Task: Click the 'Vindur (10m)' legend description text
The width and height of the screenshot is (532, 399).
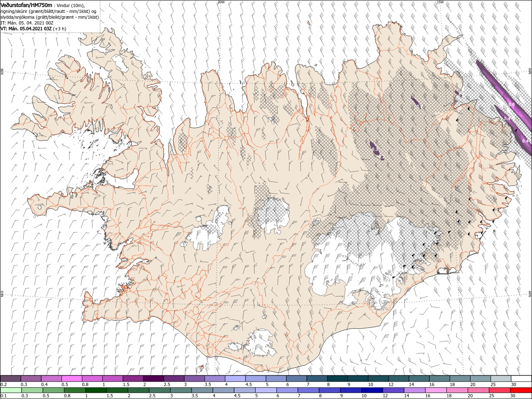Action: (71, 5)
